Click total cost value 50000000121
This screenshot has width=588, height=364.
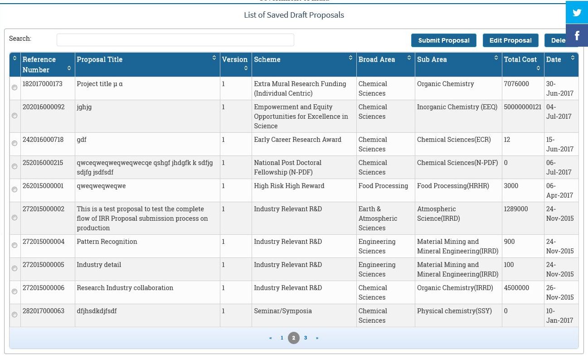pyautogui.click(x=523, y=107)
